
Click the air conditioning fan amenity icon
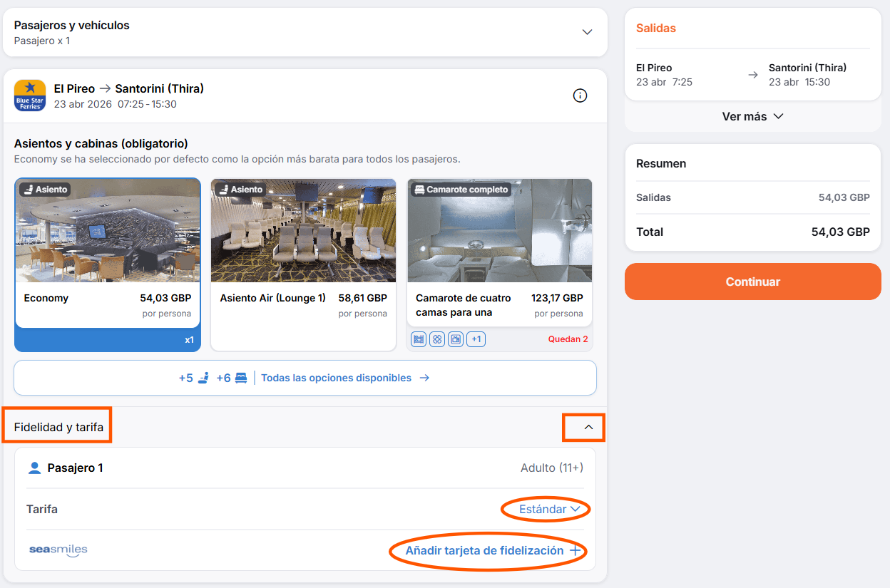pyautogui.click(x=437, y=339)
